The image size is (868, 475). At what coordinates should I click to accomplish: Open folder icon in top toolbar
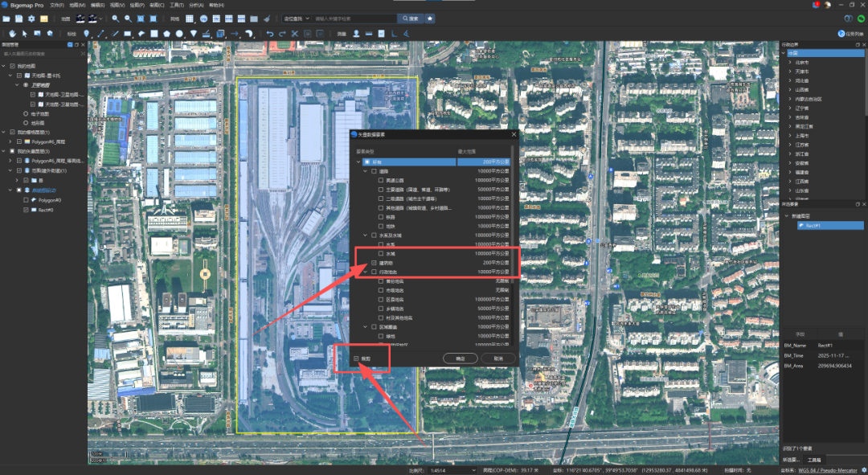pos(6,18)
